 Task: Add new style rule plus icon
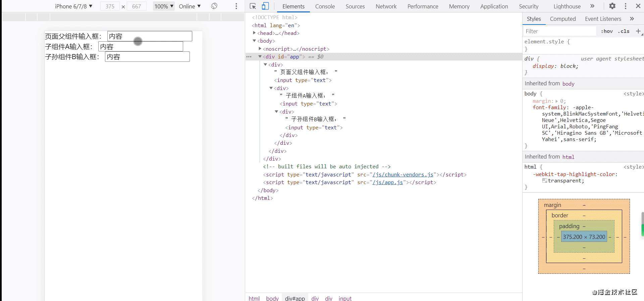[638, 31]
